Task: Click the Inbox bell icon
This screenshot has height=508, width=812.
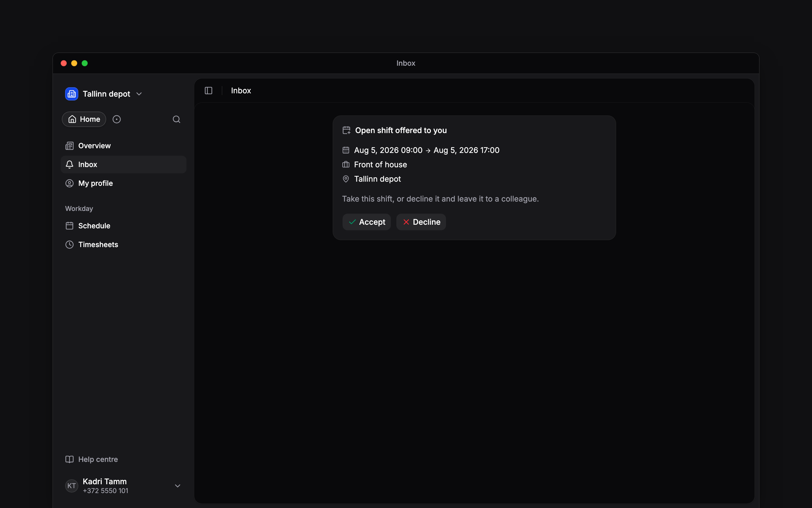Action: (70, 165)
